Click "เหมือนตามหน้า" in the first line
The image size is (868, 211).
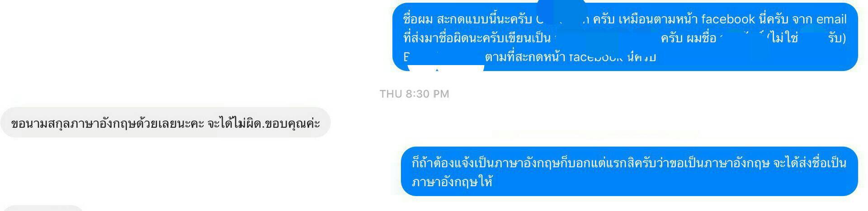658,19
